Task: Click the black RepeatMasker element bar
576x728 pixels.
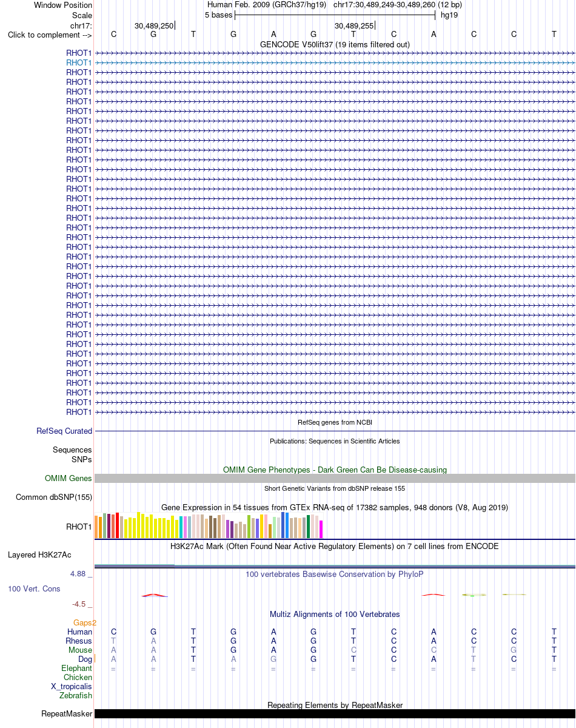Action: coord(335,713)
